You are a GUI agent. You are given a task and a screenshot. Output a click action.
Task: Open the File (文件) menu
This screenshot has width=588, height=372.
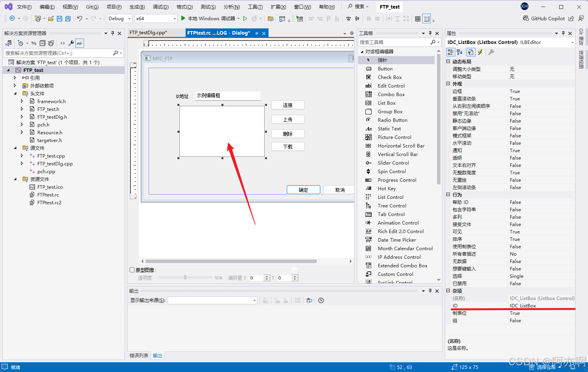[x=25, y=7]
